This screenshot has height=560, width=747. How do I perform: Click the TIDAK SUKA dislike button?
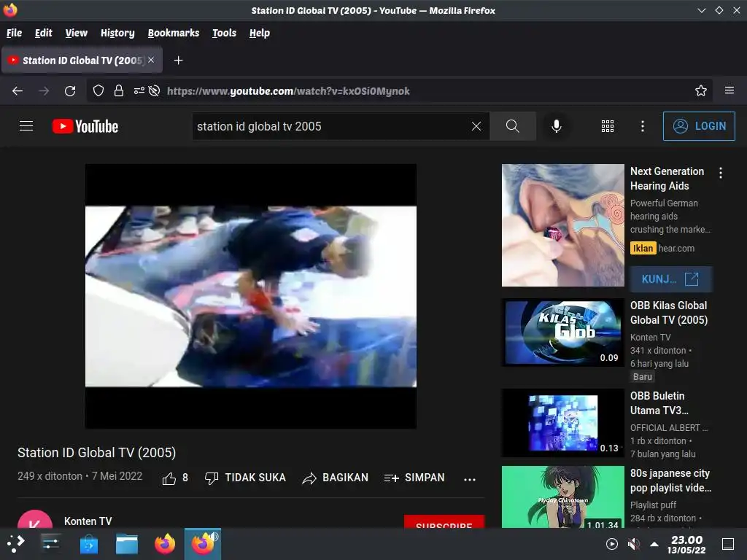245,478
